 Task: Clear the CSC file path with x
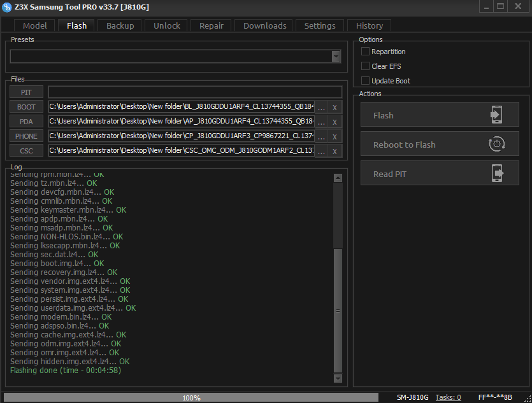tap(335, 151)
